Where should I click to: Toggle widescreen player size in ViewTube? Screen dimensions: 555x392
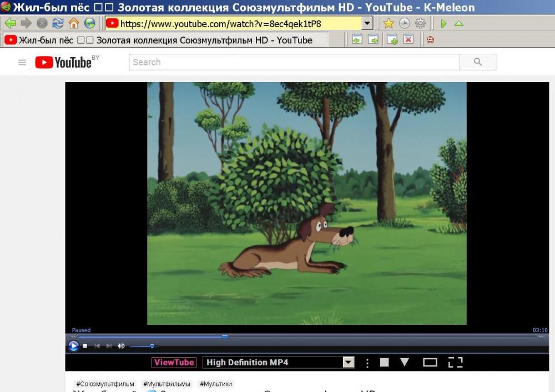pyautogui.click(x=430, y=363)
